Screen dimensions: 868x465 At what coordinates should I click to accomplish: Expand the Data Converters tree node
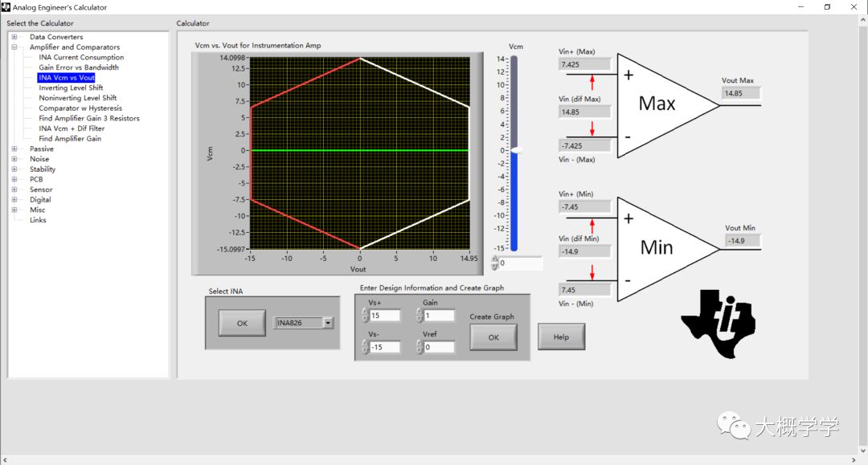click(14, 37)
